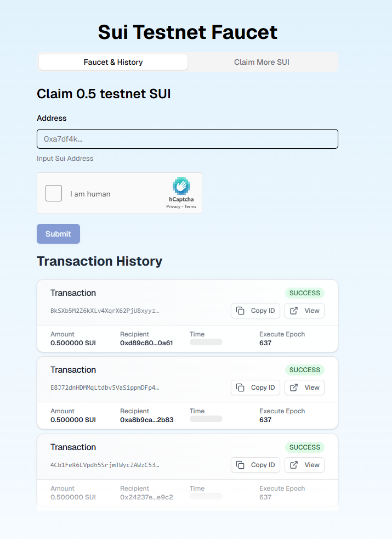Click transaction ID E8J72dnHDMMqLtdbv5VaSippmDFp4

(x=105, y=388)
